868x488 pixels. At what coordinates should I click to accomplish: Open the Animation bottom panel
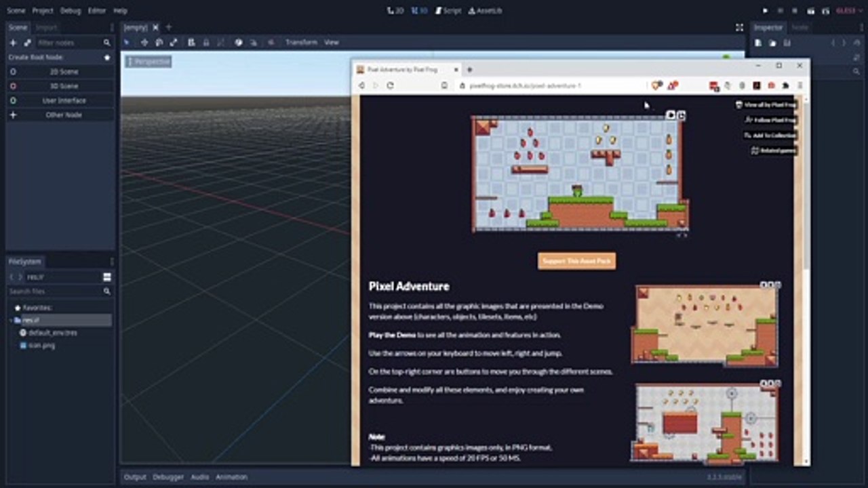coord(231,477)
